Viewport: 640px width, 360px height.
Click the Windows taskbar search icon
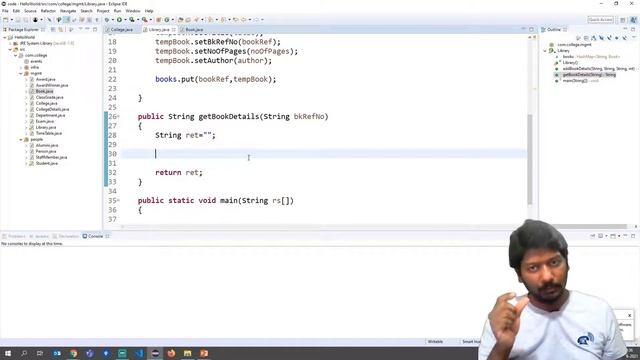click(24, 353)
